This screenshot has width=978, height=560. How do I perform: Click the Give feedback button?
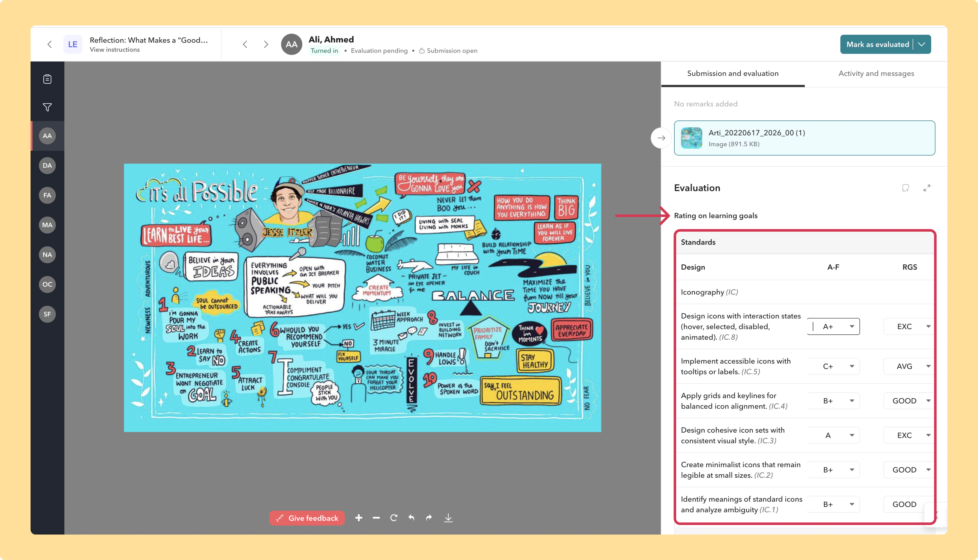coord(307,518)
